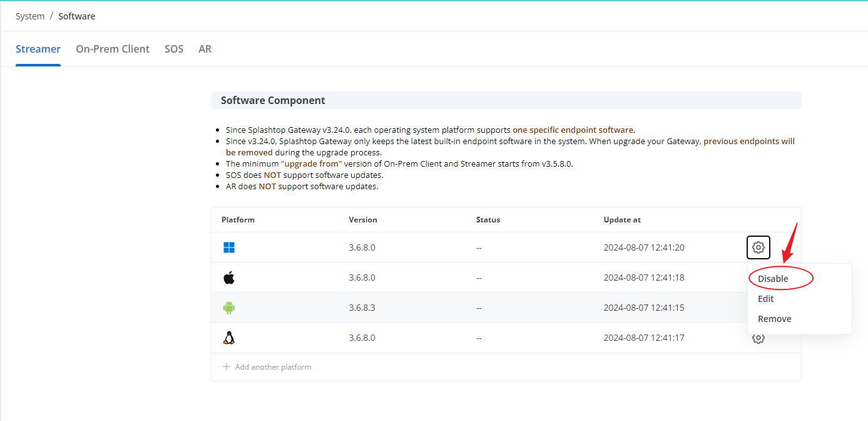The width and height of the screenshot is (868, 421).
Task: Click the note about minimum upgrade from version
Action: click(399, 164)
